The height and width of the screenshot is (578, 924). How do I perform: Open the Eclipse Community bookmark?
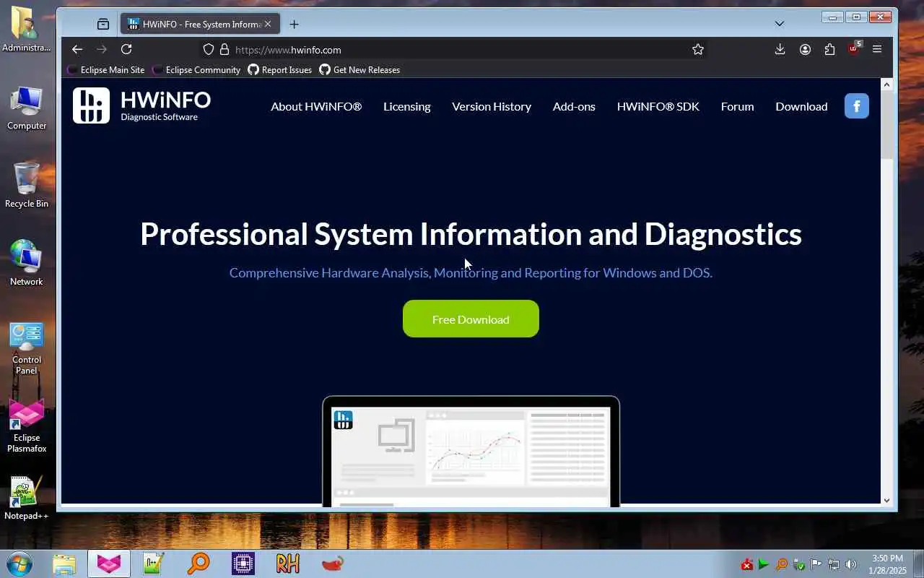pos(196,70)
